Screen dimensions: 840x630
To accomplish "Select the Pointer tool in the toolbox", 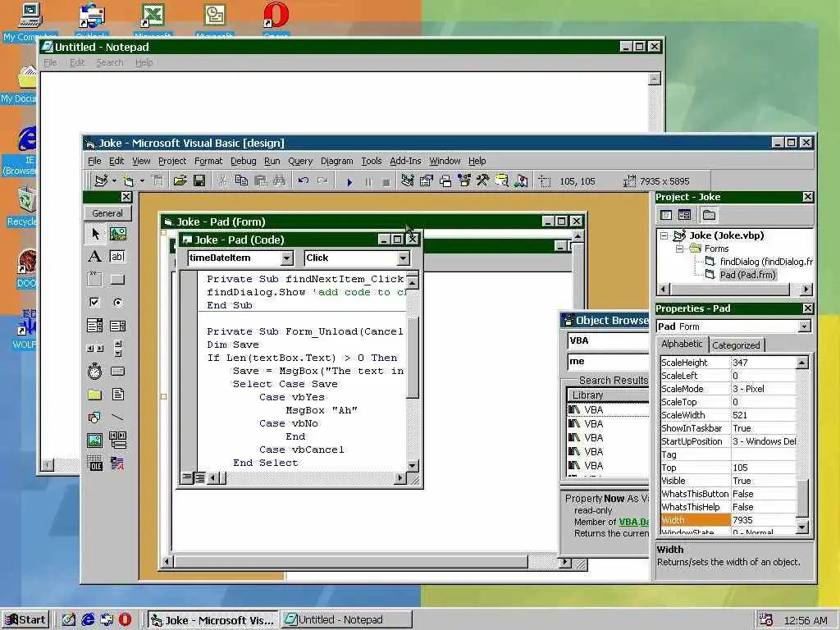I will [95, 234].
